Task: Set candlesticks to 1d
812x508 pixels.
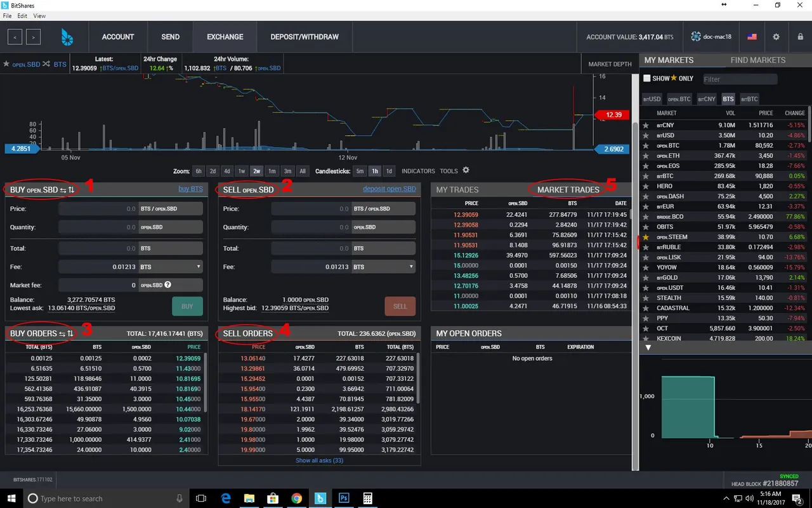Action: tap(389, 171)
